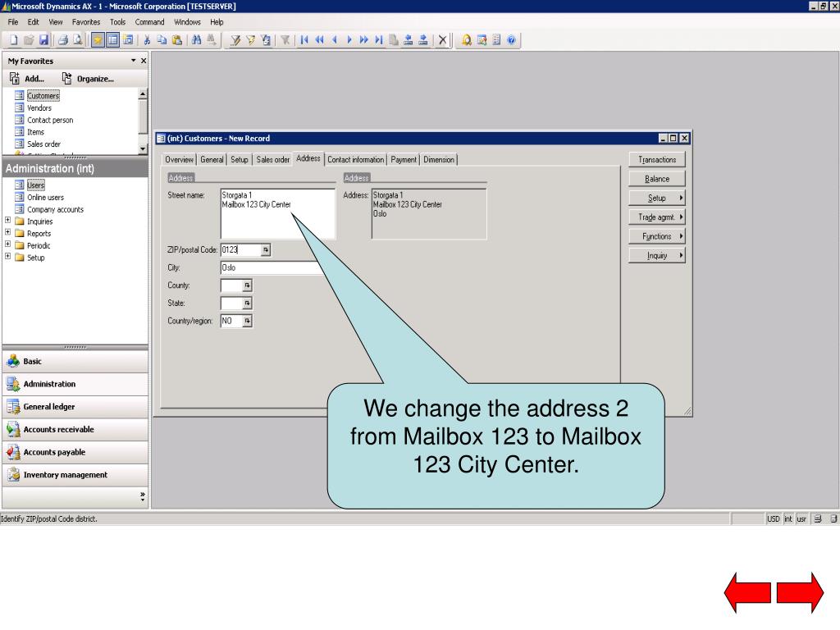
Task: Go to first record toolbar arrow
Action: coord(304,39)
